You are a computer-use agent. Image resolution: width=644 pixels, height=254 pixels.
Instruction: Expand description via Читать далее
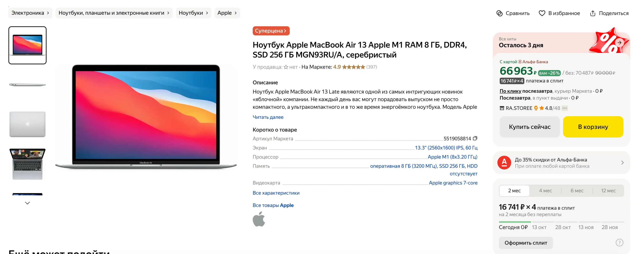pyautogui.click(x=268, y=117)
